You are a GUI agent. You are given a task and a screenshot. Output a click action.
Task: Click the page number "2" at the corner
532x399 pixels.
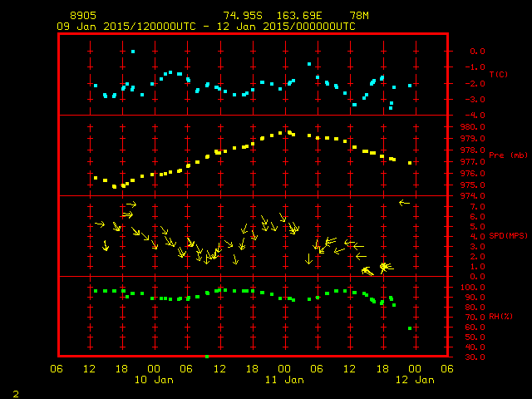[x=16, y=394]
